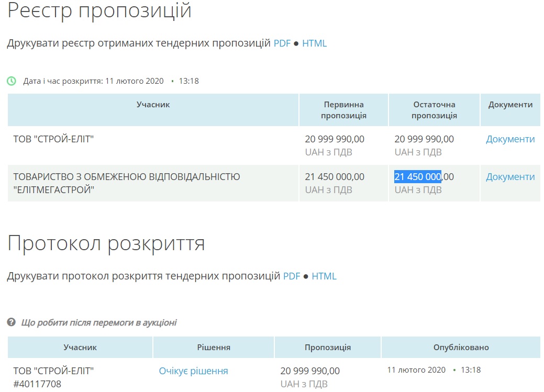The height and width of the screenshot is (392, 544).
Task: Select ТОВ "СТРОЙ-ЕЛІТ" in the registry table
Action: pos(53,139)
